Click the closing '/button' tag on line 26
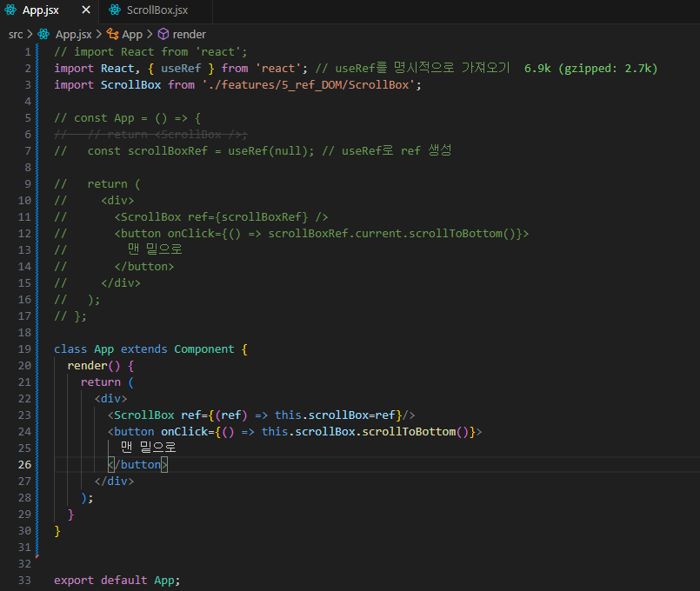 (137, 465)
